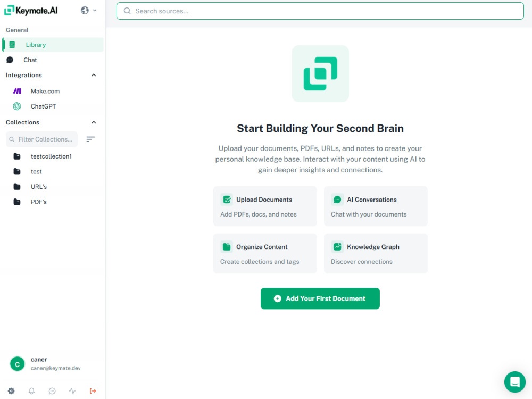This screenshot has width=532, height=399.
Task: Click the activity pulse icon
Action: (x=72, y=391)
